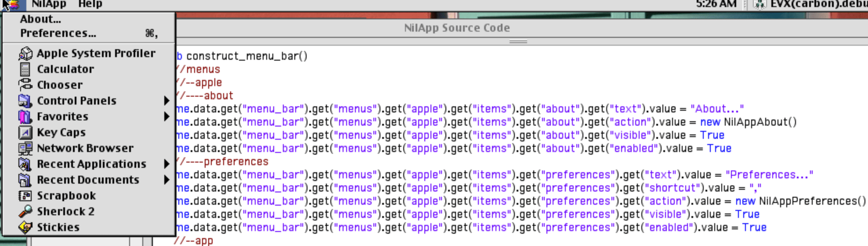Click the EVX(carbon) application switcher icon
Screen dimensions: 868x246
760,4
